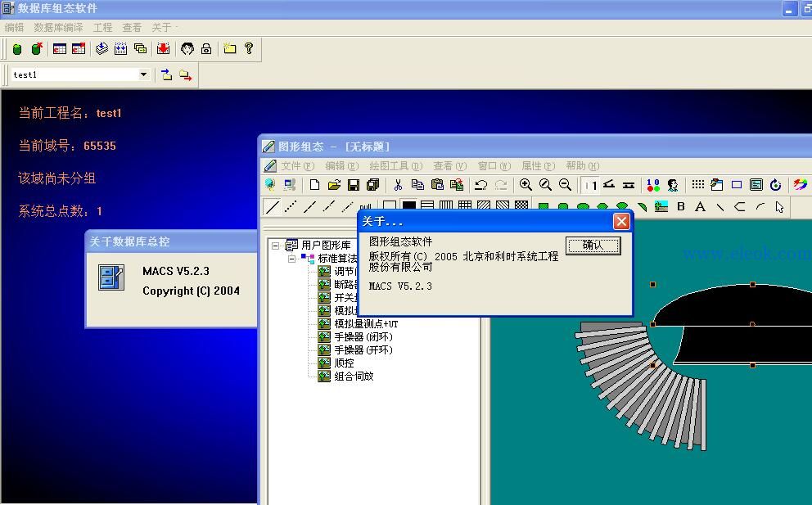Image resolution: width=812 pixels, height=505 pixels.
Task: Open a file using the folder icon
Action: coord(334,185)
